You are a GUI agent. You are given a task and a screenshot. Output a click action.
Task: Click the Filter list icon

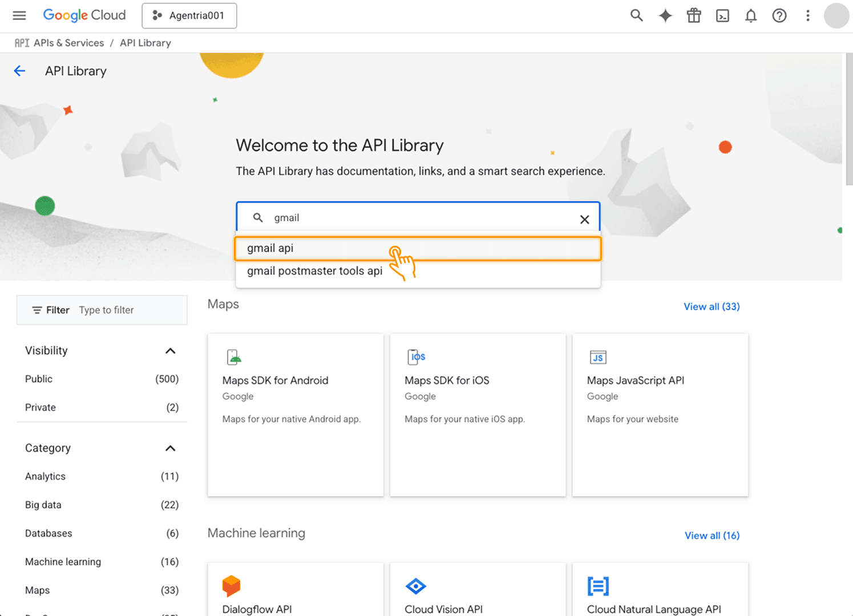coord(37,310)
